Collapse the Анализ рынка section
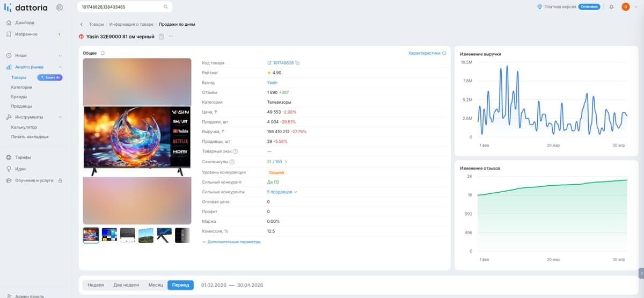This screenshot has height=298, width=644. (60, 67)
